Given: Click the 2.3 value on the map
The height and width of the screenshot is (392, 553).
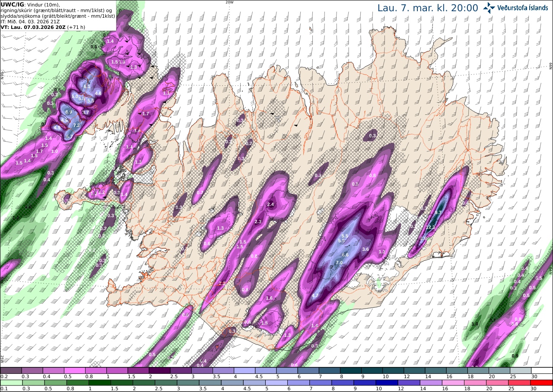Looking at the screenshot, I should tap(258, 221).
